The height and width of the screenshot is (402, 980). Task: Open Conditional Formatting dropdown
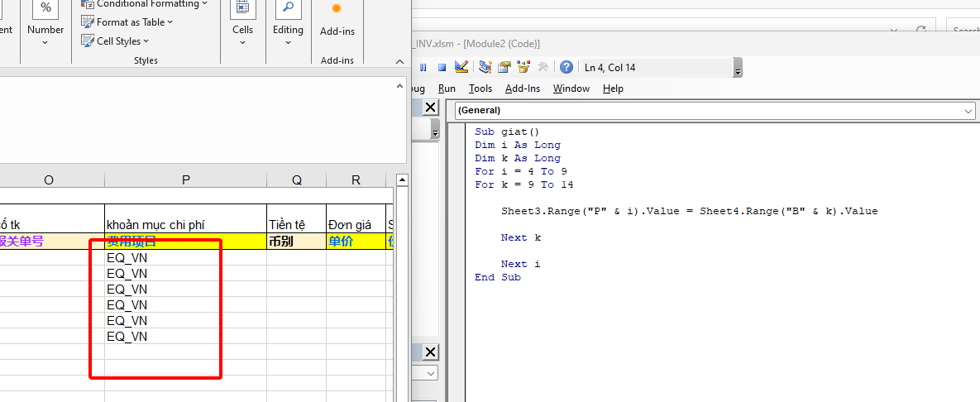coord(204,4)
